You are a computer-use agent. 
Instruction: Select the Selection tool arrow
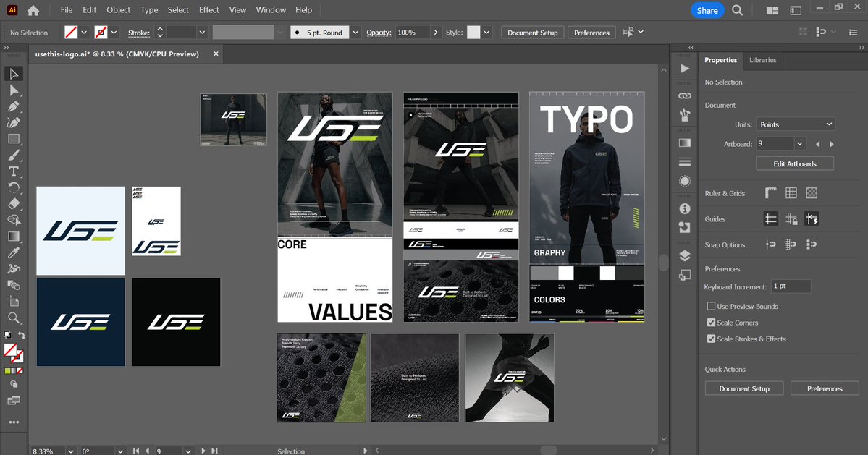(x=14, y=74)
